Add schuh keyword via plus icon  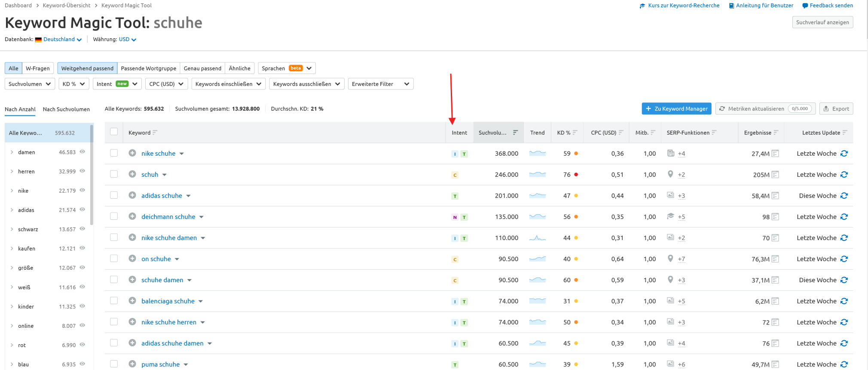(132, 174)
